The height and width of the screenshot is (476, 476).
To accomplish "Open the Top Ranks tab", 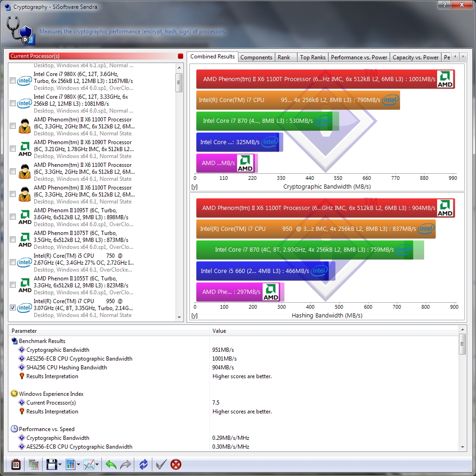I will coord(313,57).
